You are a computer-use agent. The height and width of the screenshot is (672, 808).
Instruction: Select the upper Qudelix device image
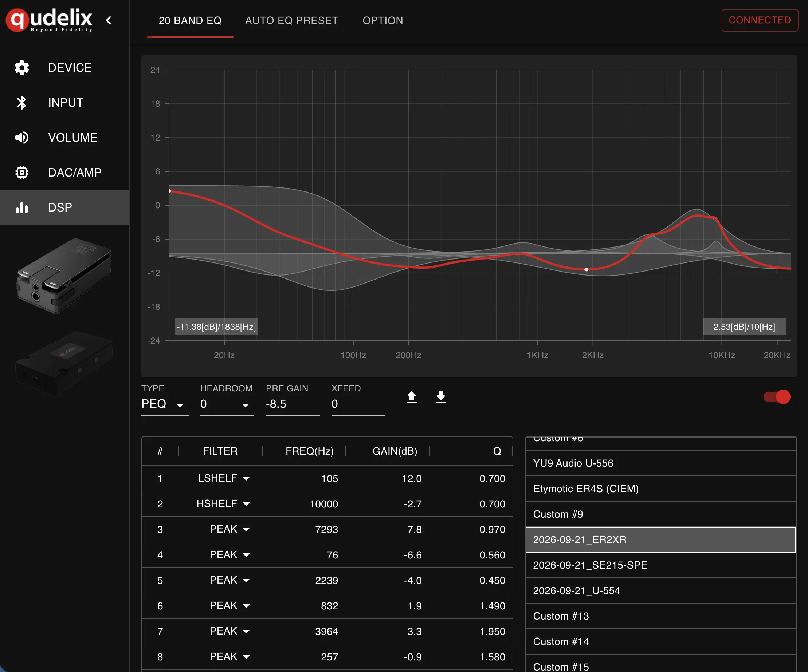click(64, 276)
